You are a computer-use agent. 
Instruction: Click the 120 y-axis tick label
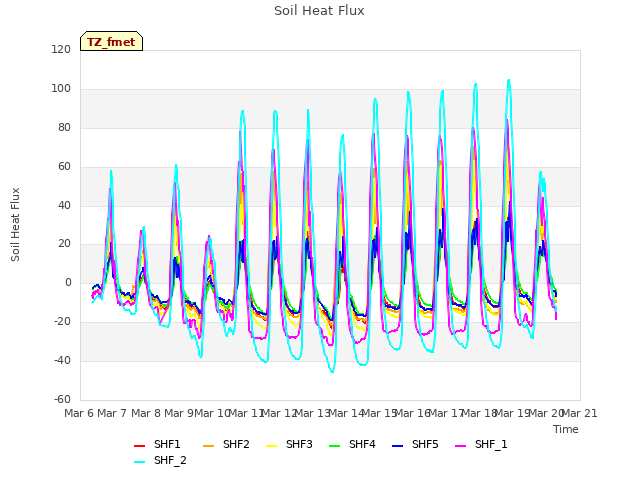(61, 50)
